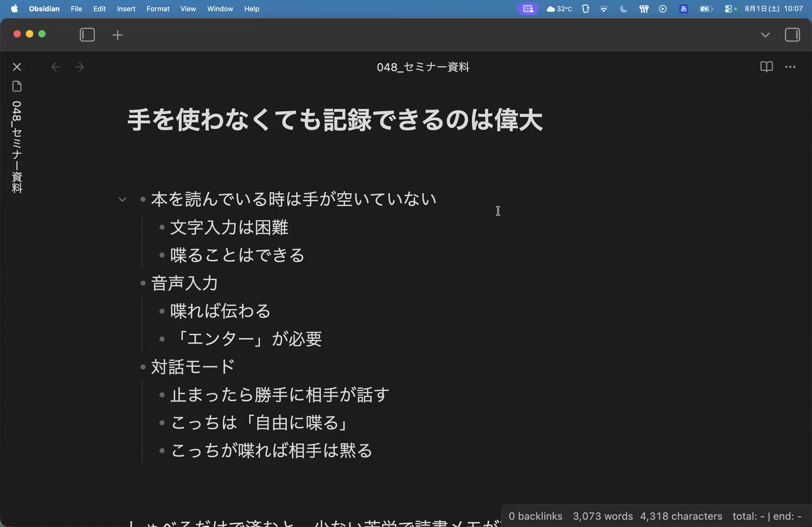Screen dimensions: 812x527
Task: Click the vertical 048_セミナー資料 sidebar tab
Action: click(17, 147)
